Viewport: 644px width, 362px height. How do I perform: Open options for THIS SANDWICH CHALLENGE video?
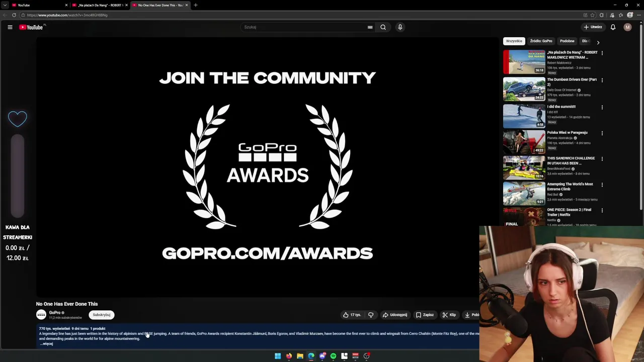pos(602,159)
